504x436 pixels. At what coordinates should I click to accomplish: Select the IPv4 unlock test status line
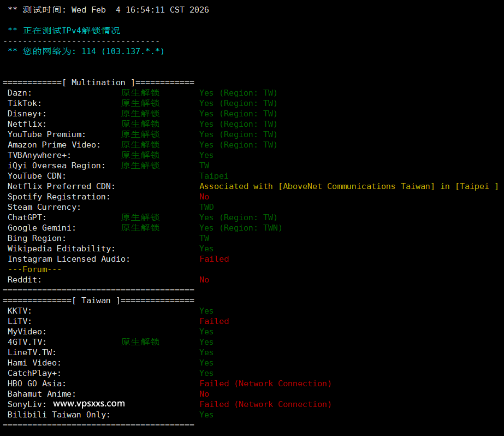(x=64, y=31)
